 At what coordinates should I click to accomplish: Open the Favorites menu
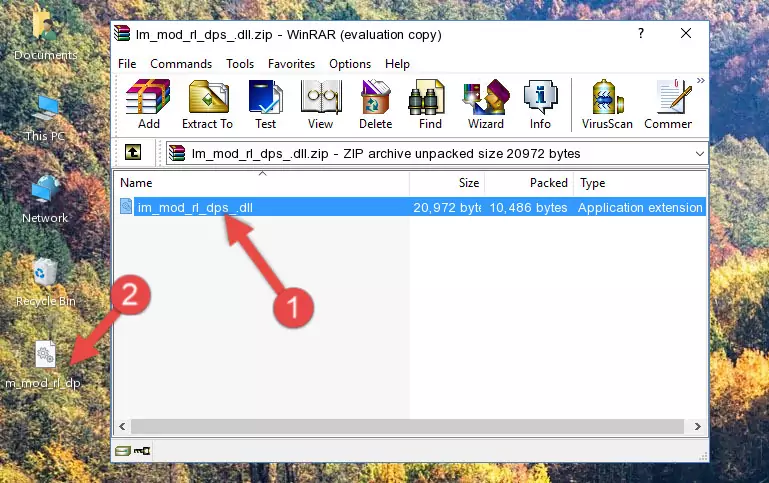[x=291, y=64]
